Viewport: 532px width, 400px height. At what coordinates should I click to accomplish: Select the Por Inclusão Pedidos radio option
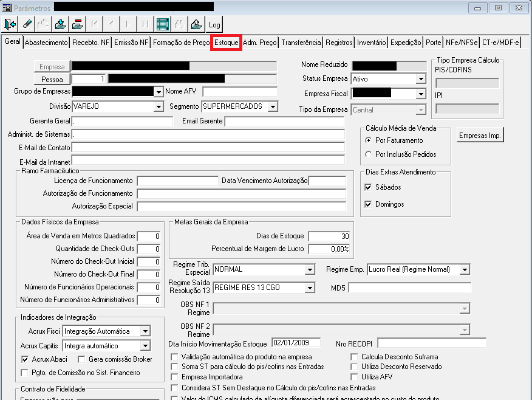(x=368, y=154)
